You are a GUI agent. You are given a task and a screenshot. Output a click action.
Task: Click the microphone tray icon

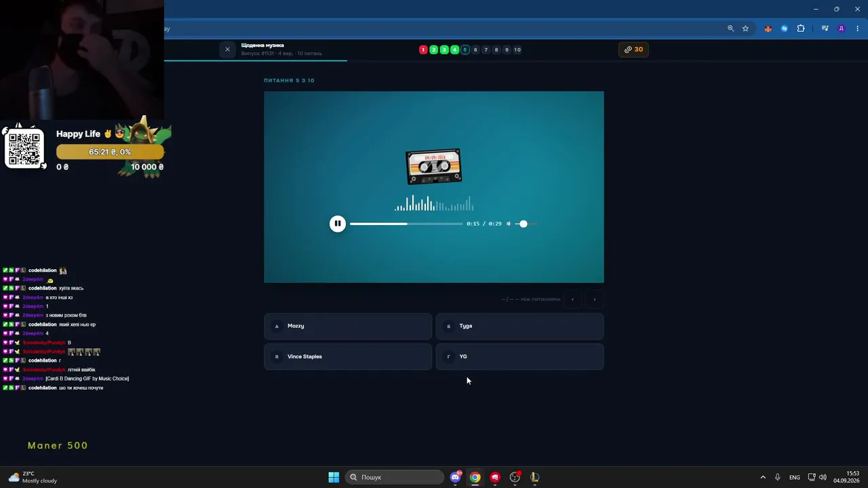[x=777, y=477]
